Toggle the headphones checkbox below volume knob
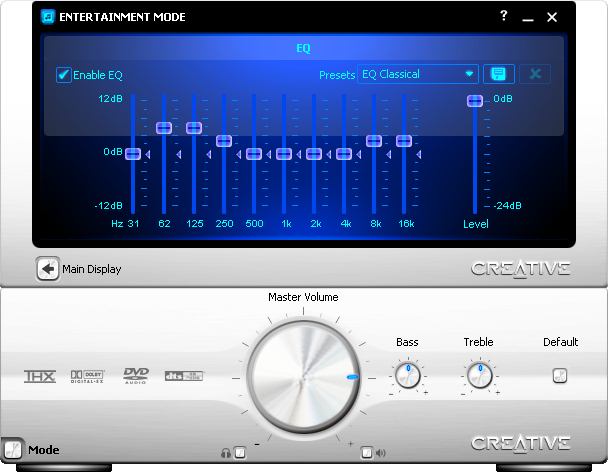Screen dimensions: 608x472 click(x=240, y=453)
